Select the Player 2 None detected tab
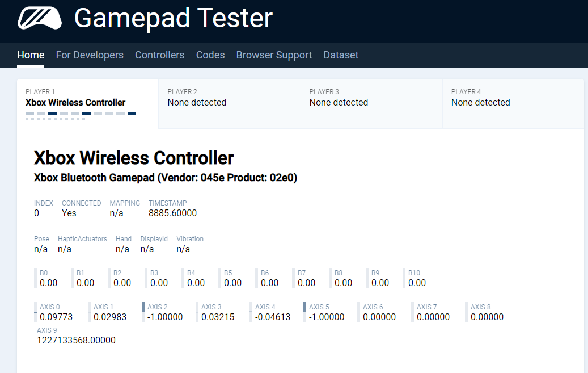588x373 pixels. click(230, 104)
